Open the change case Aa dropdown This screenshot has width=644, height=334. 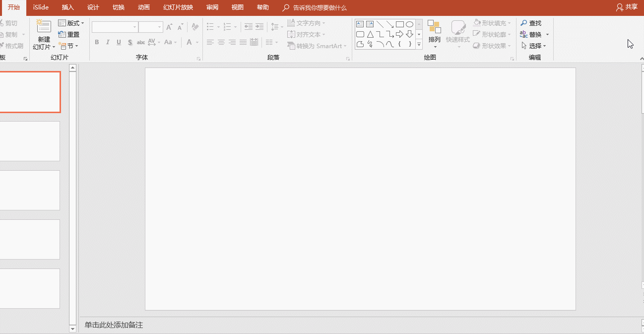[170, 42]
